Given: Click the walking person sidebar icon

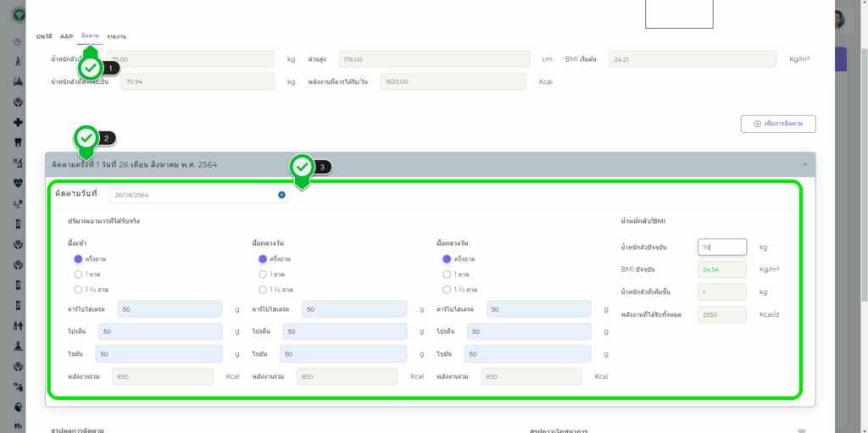Looking at the screenshot, I should (18, 61).
